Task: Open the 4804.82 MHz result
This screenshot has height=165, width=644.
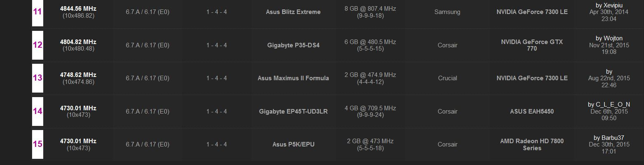Action: pyautogui.click(x=78, y=42)
